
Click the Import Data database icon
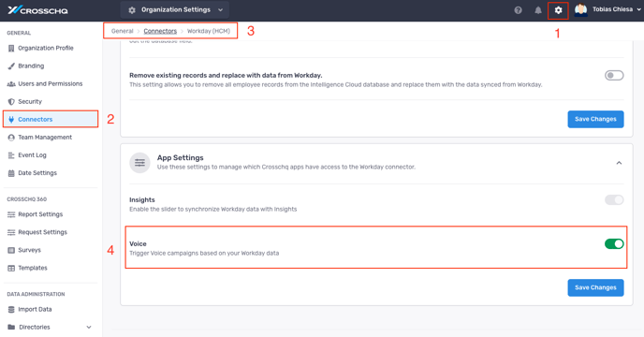coord(11,310)
